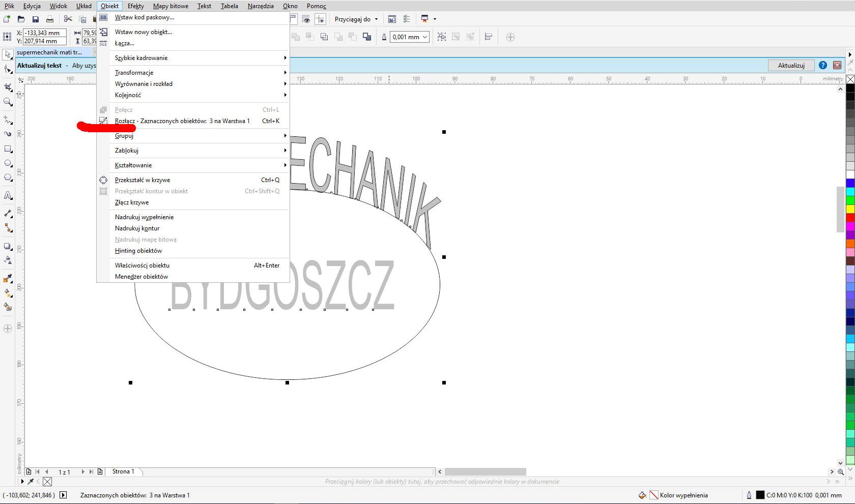Image resolution: width=855 pixels, height=504 pixels.
Task: Open the Przyciągaj do dropdown
Action: [x=356, y=19]
